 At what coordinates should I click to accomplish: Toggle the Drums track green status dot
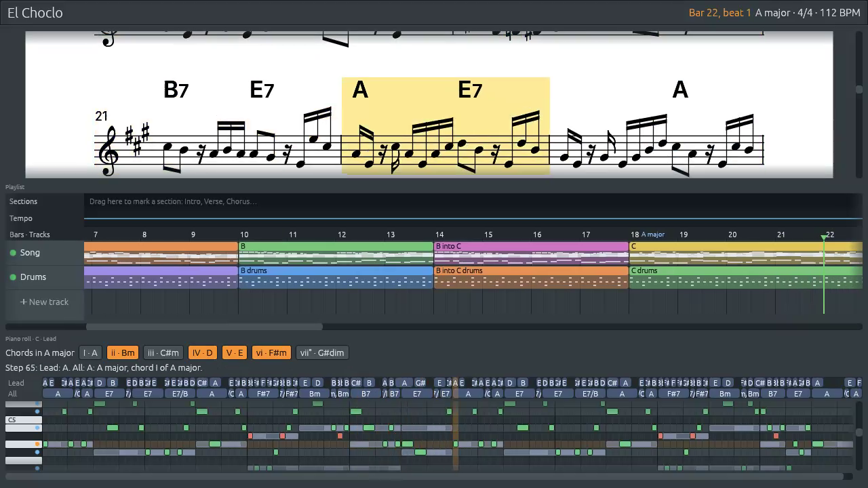[13, 277]
